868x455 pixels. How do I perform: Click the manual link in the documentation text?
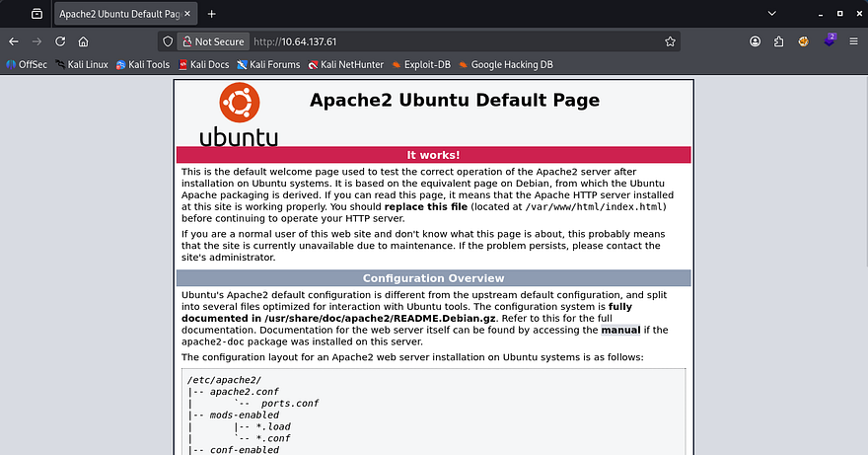pyautogui.click(x=621, y=330)
